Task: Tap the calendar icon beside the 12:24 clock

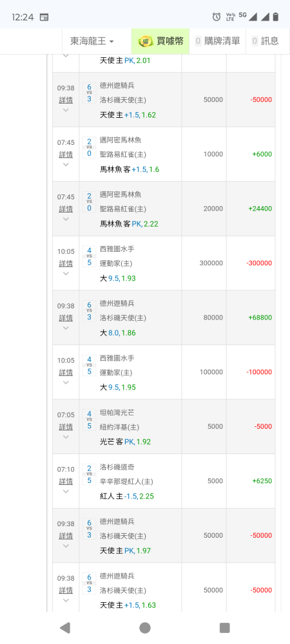Action: (44, 17)
